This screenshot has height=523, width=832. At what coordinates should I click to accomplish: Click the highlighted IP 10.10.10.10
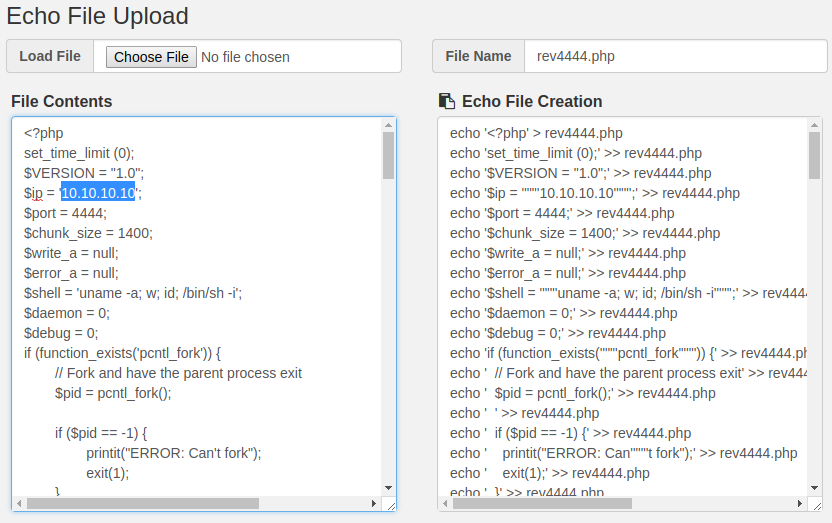98,193
